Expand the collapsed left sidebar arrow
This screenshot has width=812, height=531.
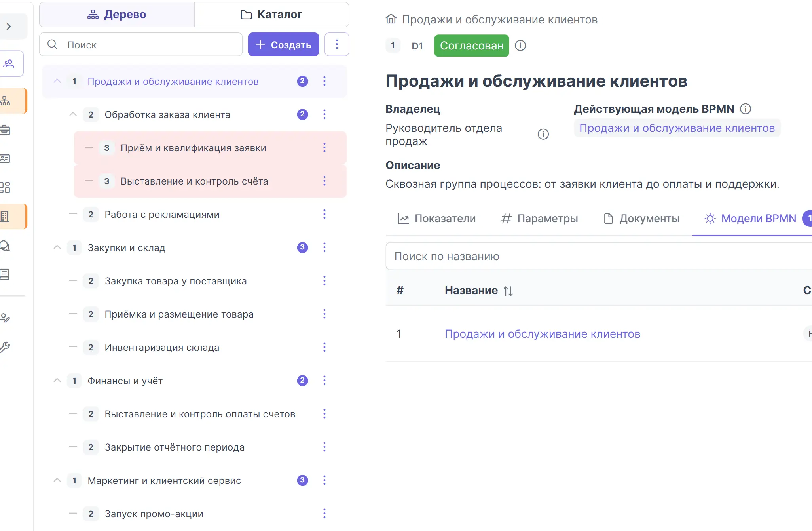pos(9,27)
